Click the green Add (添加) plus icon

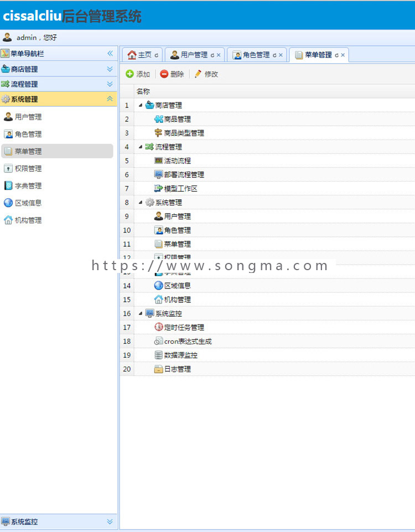(x=129, y=74)
